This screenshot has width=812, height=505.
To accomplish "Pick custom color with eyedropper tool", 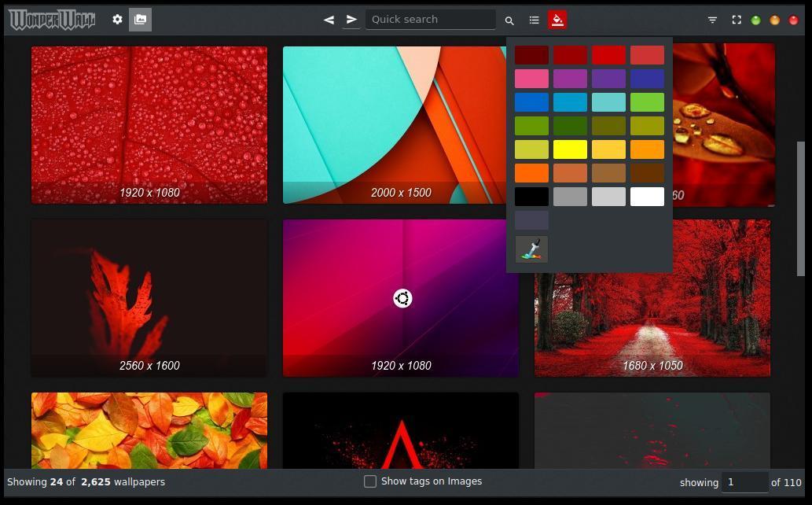I will (x=531, y=249).
